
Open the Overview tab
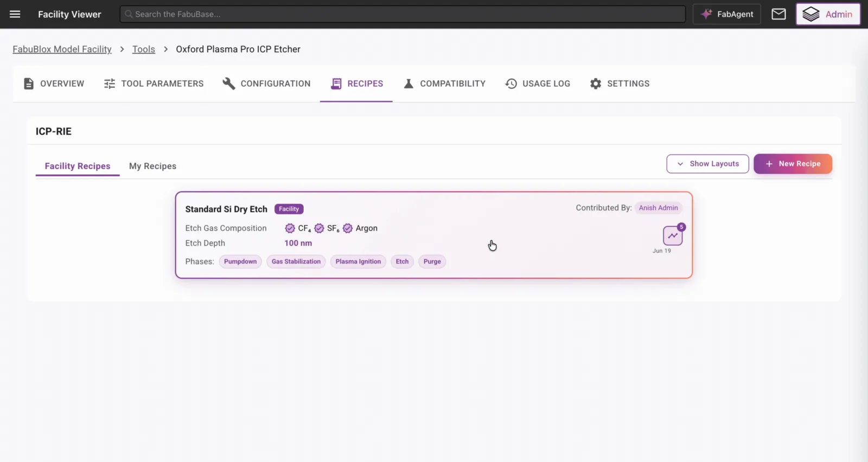tap(54, 84)
